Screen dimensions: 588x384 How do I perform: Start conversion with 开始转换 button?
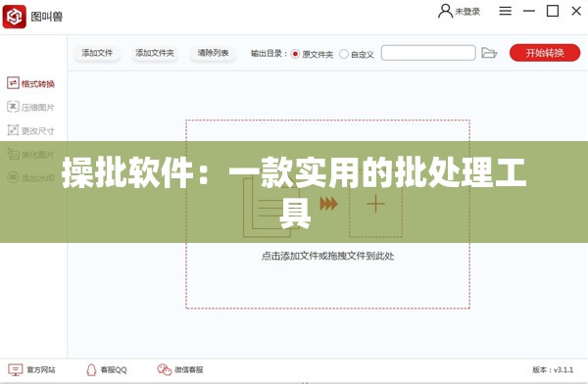click(545, 53)
